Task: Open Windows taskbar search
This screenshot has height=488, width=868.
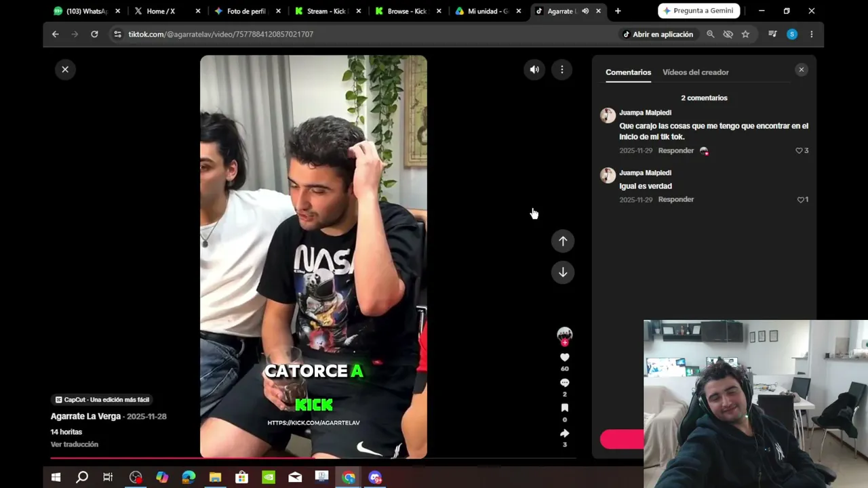Action: 82,477
